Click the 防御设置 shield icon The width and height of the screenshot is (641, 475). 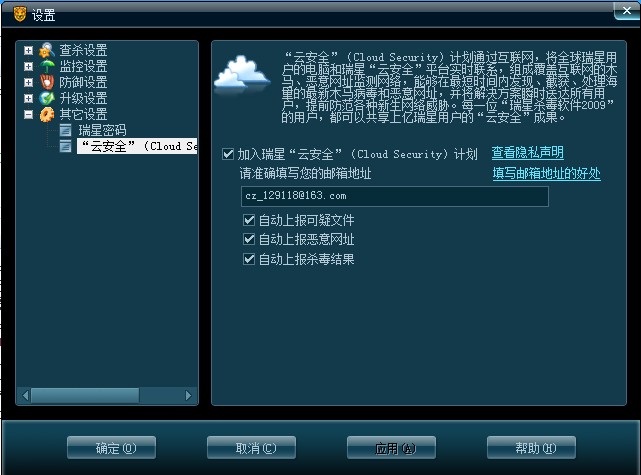tap(47, 82)
